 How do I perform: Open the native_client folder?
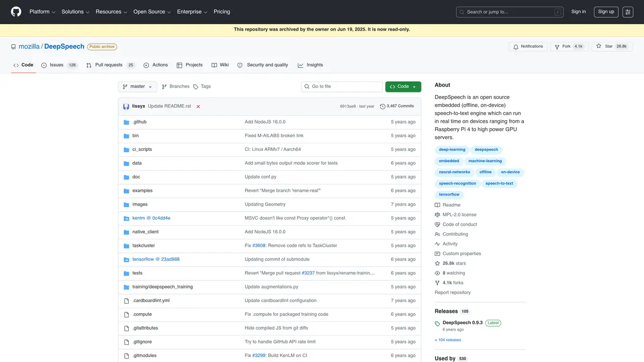tap(145, 232)
